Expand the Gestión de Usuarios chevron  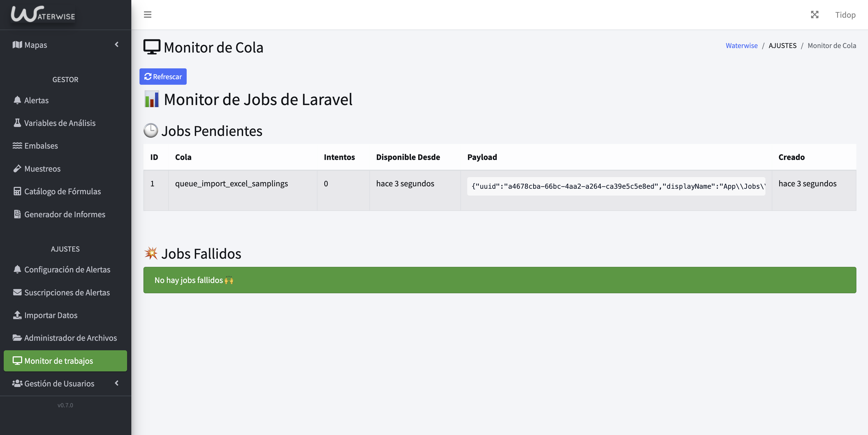pos(117,383)
